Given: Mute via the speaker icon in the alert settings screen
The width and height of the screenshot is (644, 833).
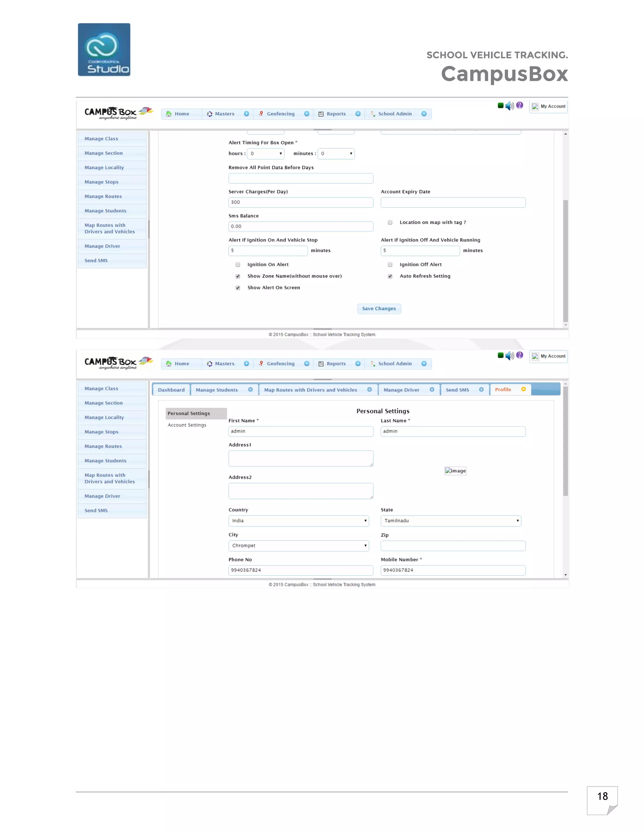Looking at the screenshot, I should 510,106.
